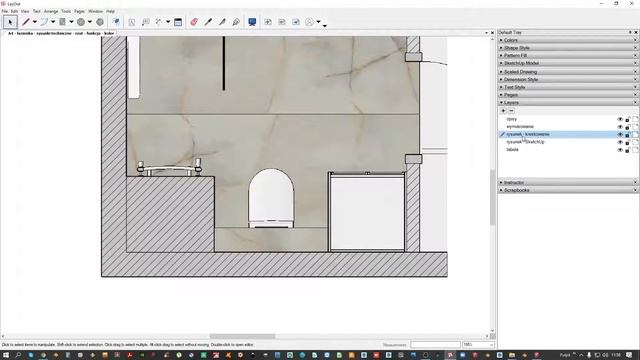
Task: Toggle pin on Default Tray header
Action: tap(630, 32)
